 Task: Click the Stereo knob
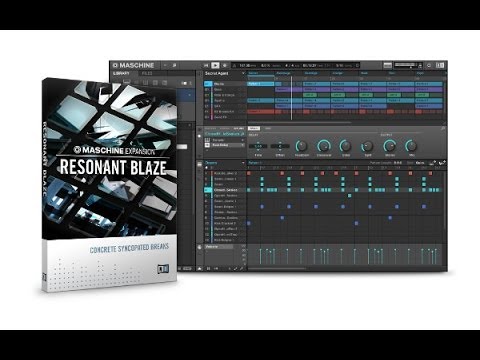tap(390, 146)
